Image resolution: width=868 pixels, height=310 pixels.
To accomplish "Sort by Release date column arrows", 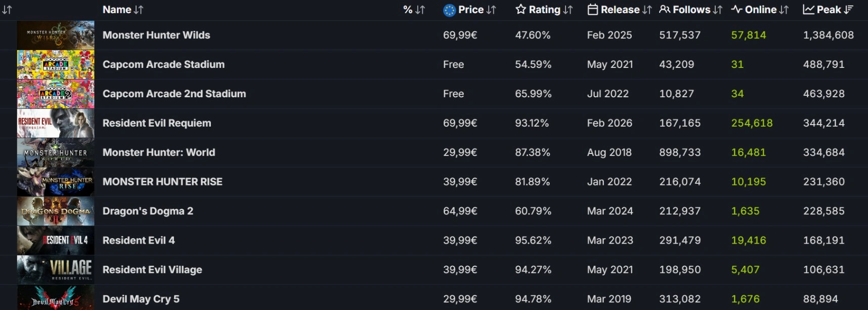I will (x=647, y=10).
